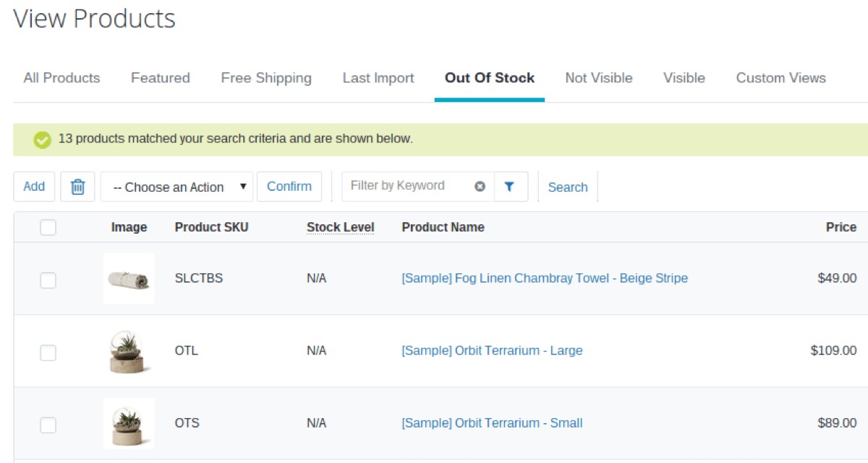Open the Custom Views tab

(780, 78)
